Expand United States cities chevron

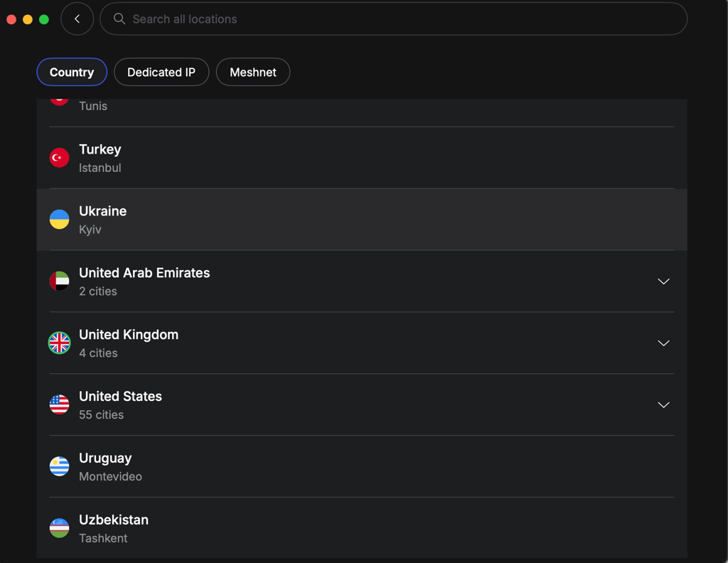[x=663, y=404]
